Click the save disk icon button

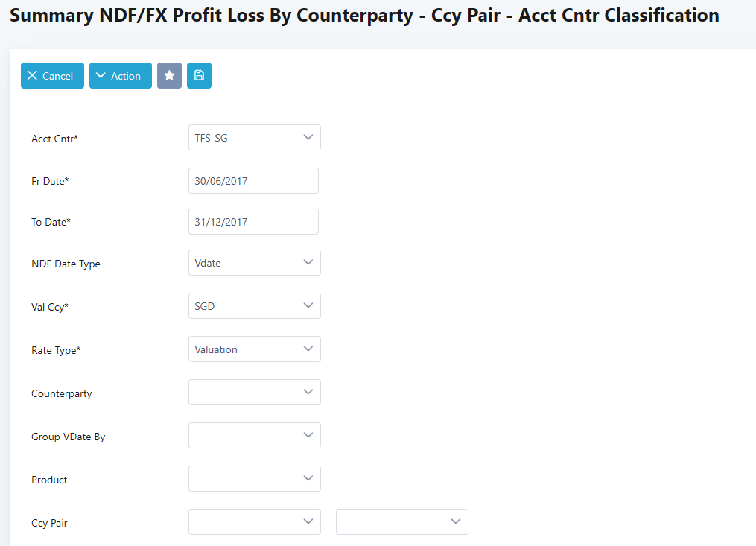click(x=199, y=76)
